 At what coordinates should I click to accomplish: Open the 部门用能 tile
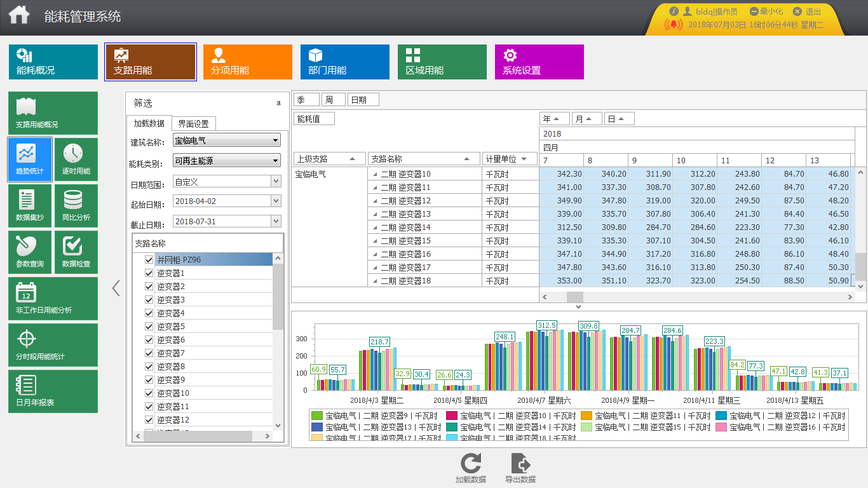[345, 62]
